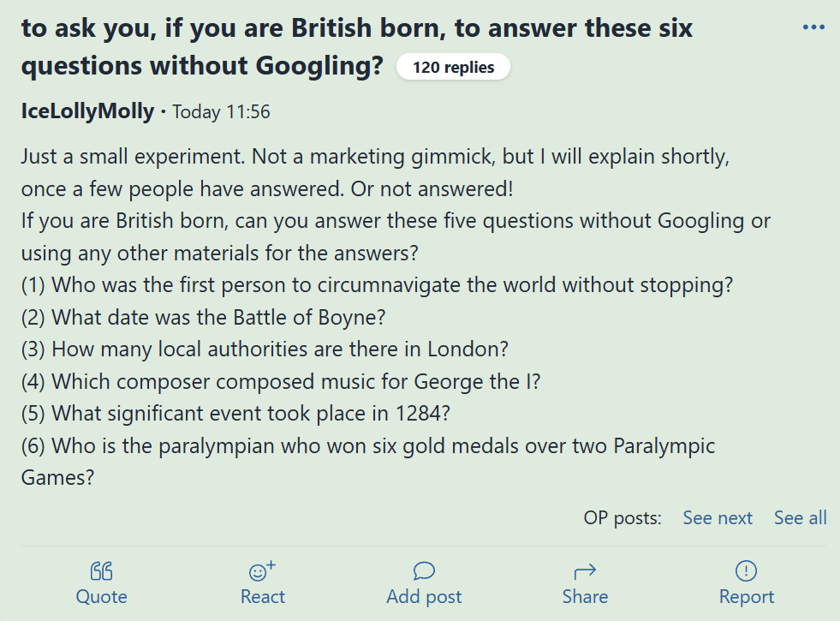Image resolution: width=840 pixels, height=621 pixels.
Task: Click the Battle of Boyne question line
Action: [203, 317]
